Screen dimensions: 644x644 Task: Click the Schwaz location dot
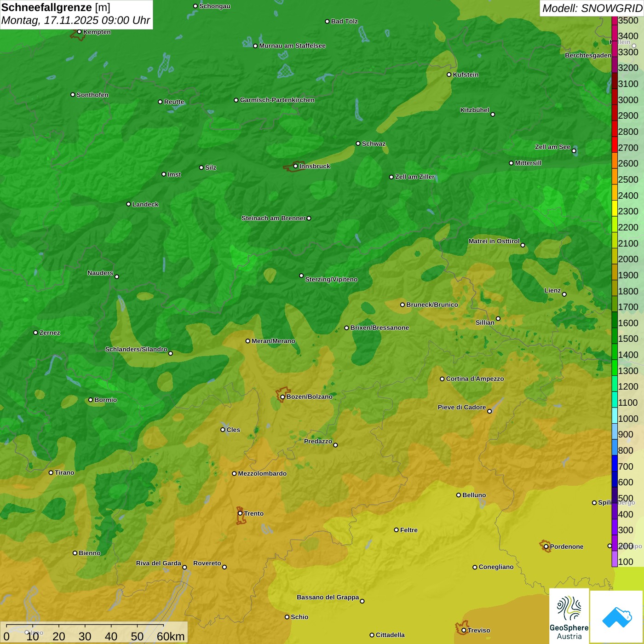point(358,144)
